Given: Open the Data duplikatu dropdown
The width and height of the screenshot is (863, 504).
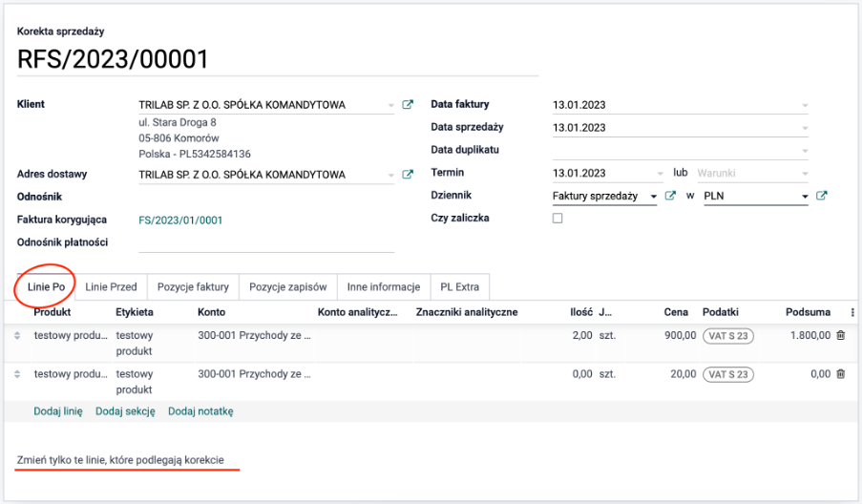Looking at the screenshot, I should coord(805,150).
